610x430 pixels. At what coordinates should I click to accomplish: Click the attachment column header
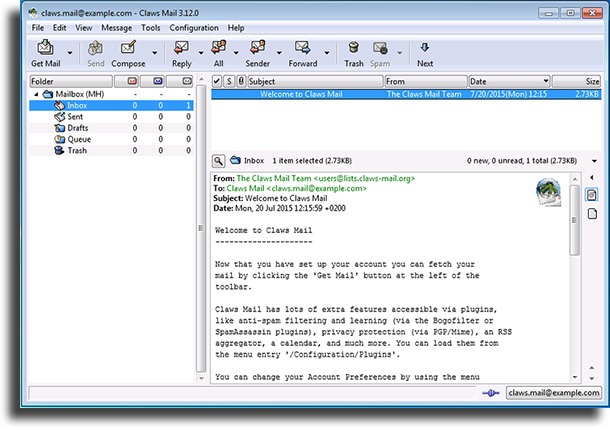(241, 81)
